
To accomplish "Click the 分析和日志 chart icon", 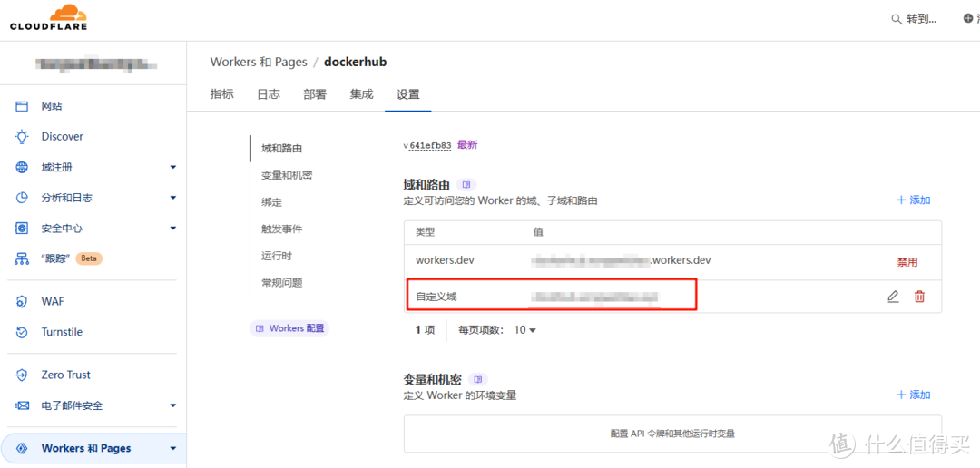I will pos(22,198).
